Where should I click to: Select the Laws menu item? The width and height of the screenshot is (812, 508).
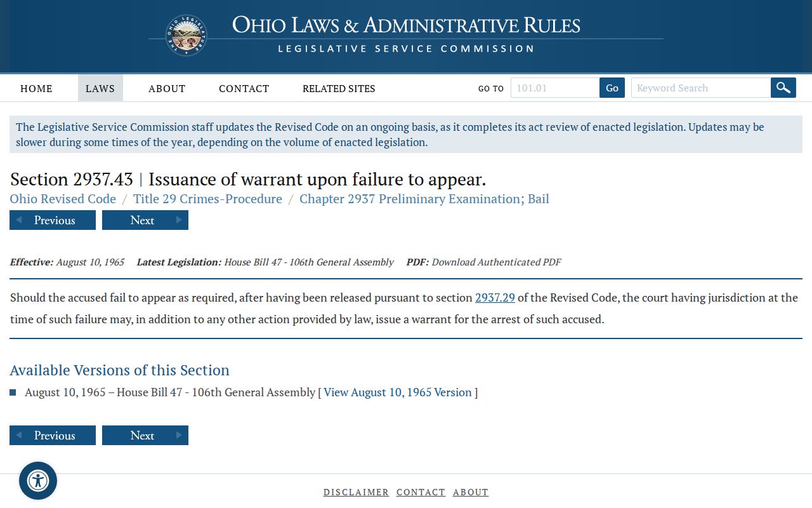[x=100, y=88]
